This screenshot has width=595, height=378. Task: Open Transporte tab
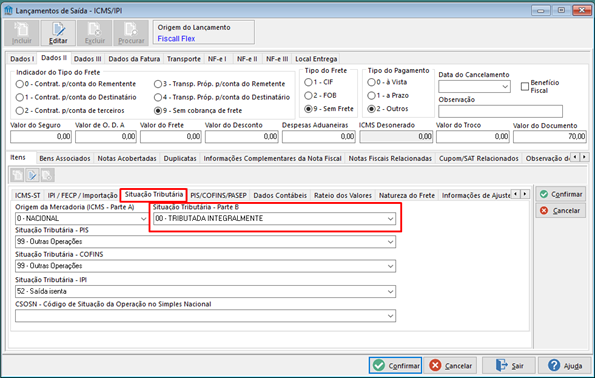click(x=184, y=59)
